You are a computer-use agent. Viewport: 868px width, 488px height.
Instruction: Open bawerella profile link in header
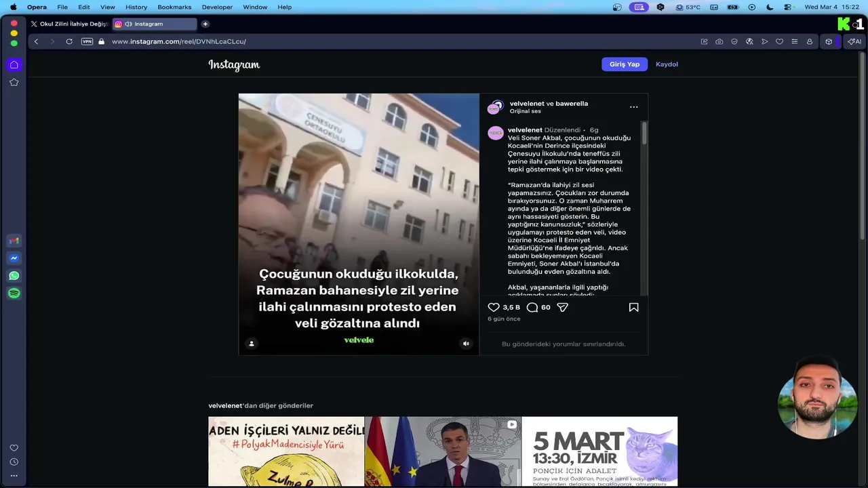coord(572,104)
